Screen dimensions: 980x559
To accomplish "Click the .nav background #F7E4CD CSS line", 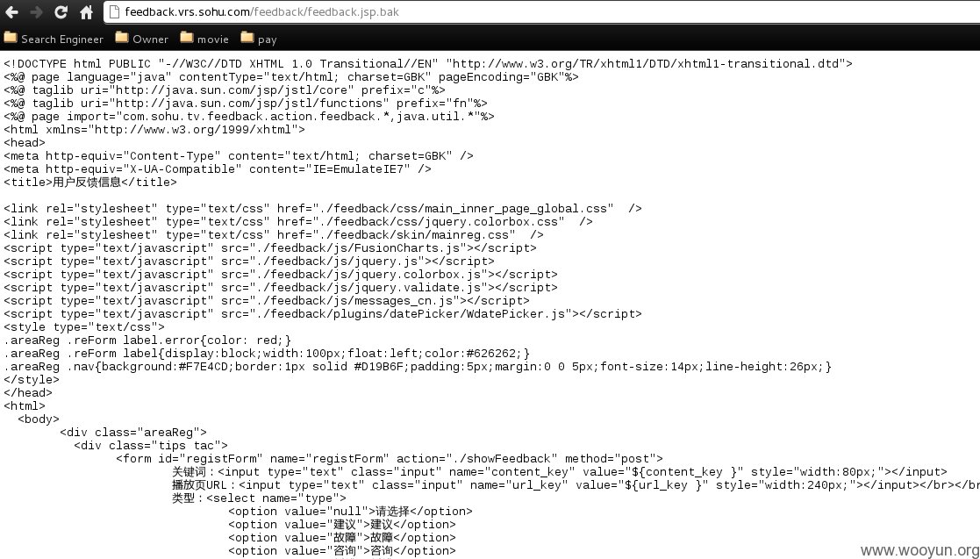I will pyautogui.click(x=418, y=367).
